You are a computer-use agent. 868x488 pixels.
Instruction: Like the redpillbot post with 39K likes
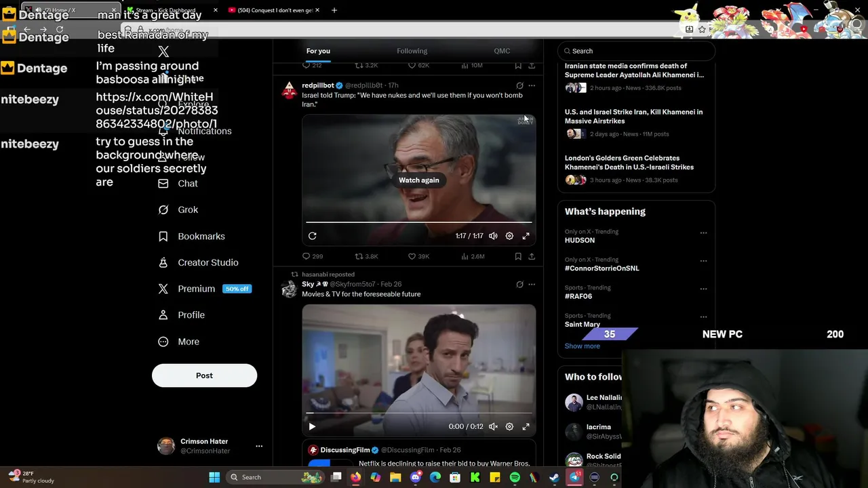tap(418, 256)
